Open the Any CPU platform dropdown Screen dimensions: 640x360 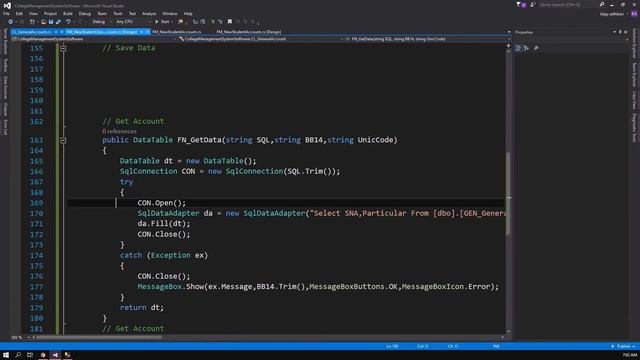(x=133, y=22)
